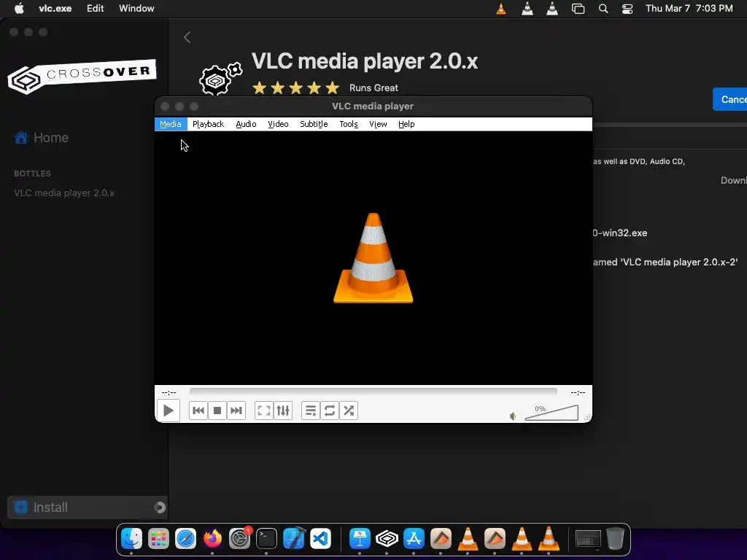Open the Trash in the Dock
The height and width of the screenshot is (560, 747).
tap(615, 539)
